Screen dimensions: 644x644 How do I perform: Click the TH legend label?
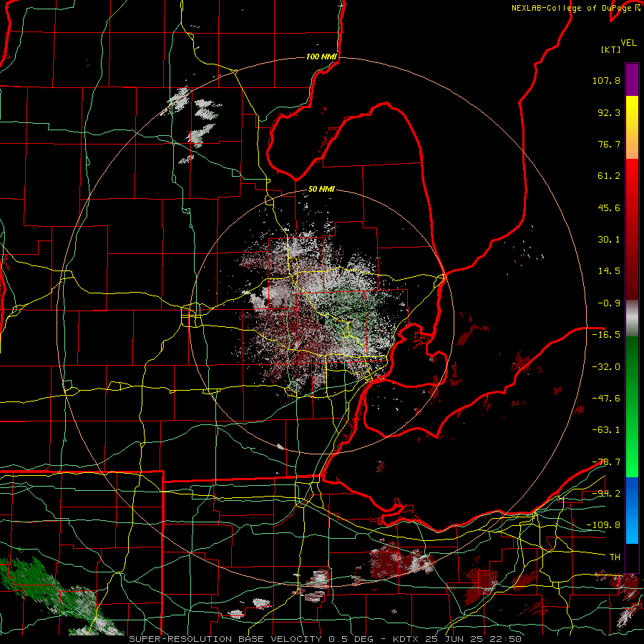pos(615,557)
